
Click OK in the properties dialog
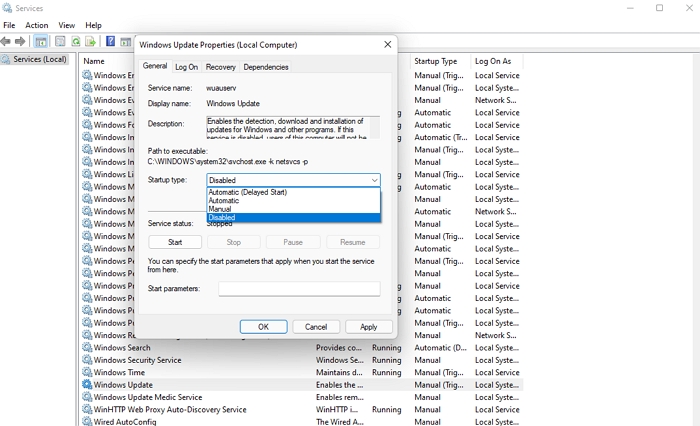tap(263, 327)
